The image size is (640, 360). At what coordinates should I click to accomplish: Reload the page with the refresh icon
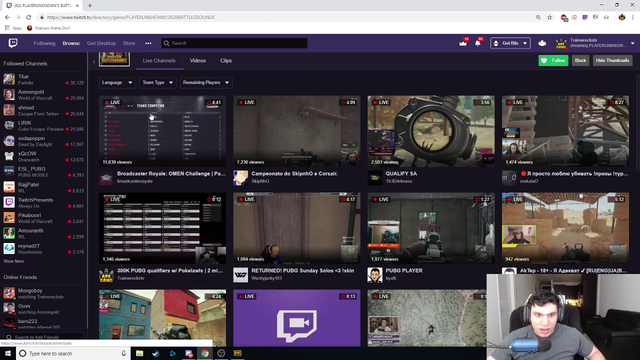[x=29, y=17]
